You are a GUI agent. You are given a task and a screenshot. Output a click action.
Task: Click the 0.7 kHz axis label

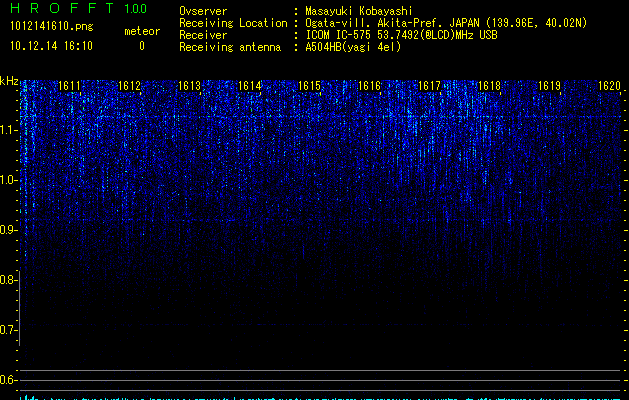(7, 330)
